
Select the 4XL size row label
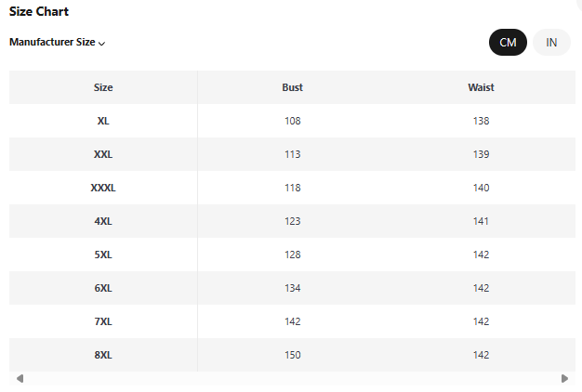103,221
